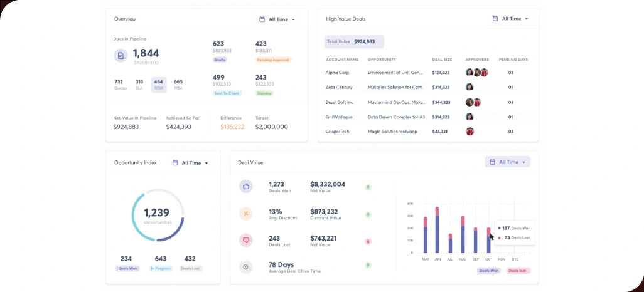
Task: Click the Deals Lost thumbs-down icon
Action: tap(246, 240)
